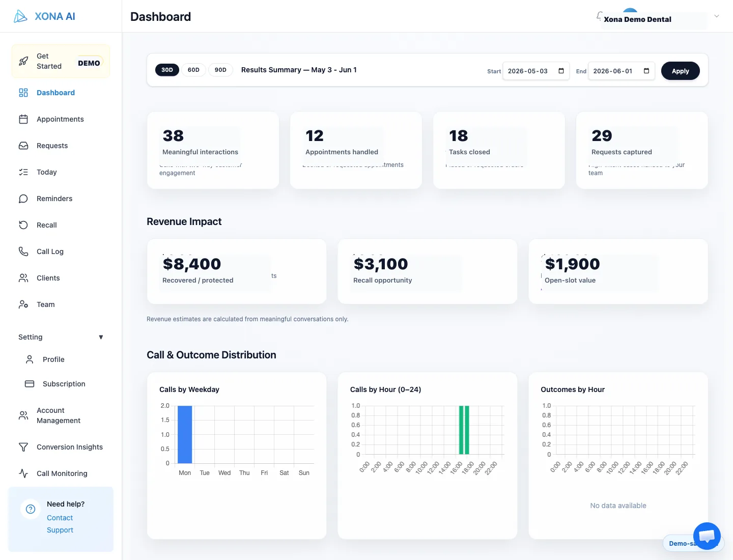Navigate to Call Log page
The image size is (733, 560).
click(x=61, y=251)
